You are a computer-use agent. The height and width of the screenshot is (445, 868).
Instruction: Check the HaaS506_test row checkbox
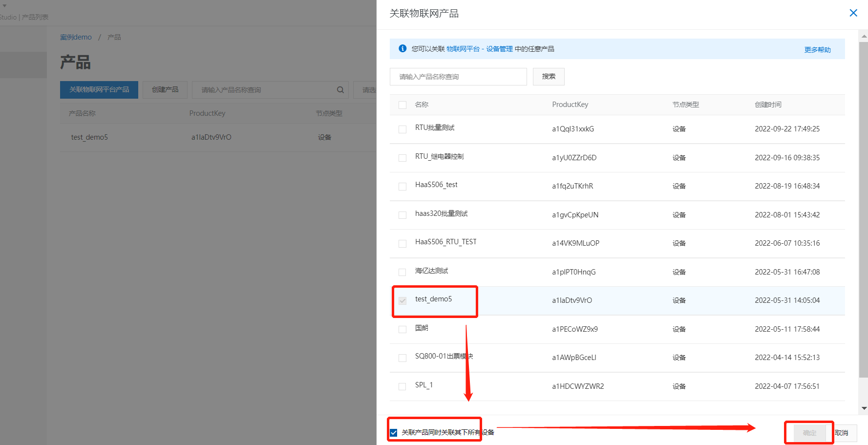tap(402, 187)
